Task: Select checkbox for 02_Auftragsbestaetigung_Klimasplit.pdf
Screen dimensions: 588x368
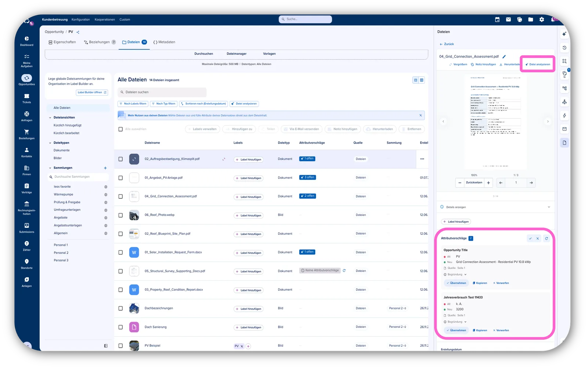Action: click(x=121, y=159)
